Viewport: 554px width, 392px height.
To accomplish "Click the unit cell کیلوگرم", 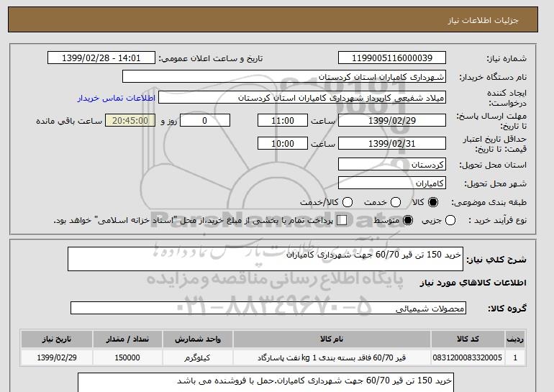I will click(x=198, y=357).
